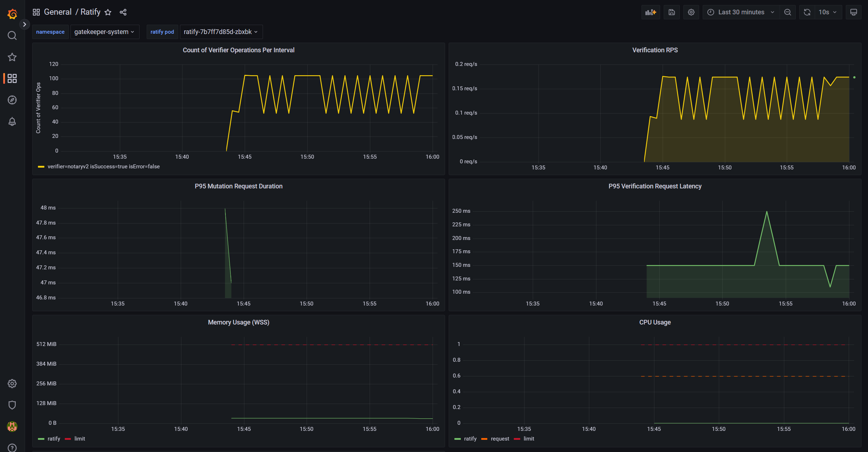This screenshot has width=868, height=452.
Task: Open the search dashboards icon
Action: tap(12, 35)
